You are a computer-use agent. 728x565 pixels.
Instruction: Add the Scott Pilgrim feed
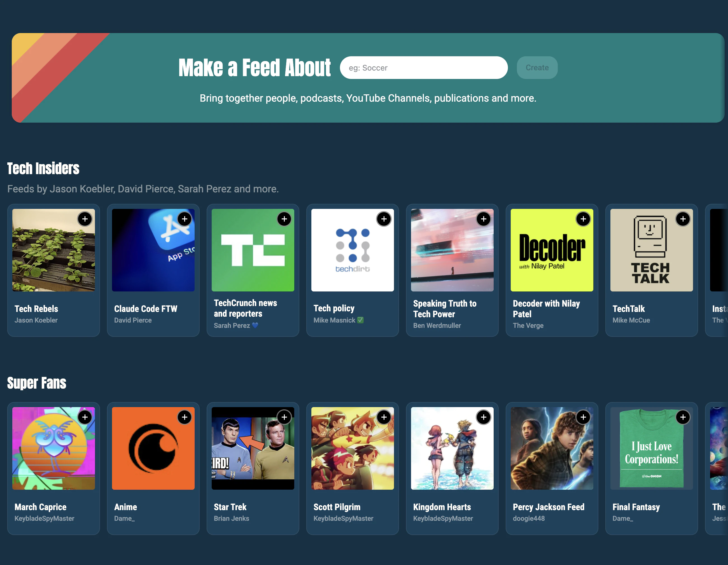(384, 417)
